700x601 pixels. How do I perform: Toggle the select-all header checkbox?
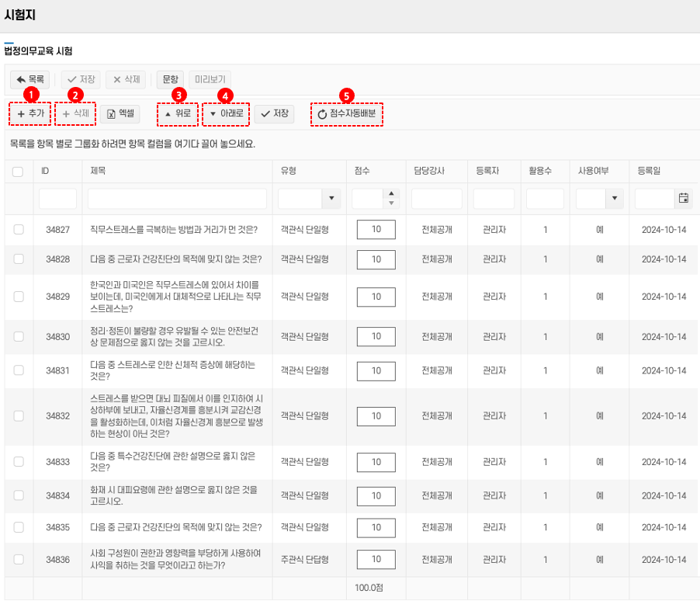coord(18,172)
